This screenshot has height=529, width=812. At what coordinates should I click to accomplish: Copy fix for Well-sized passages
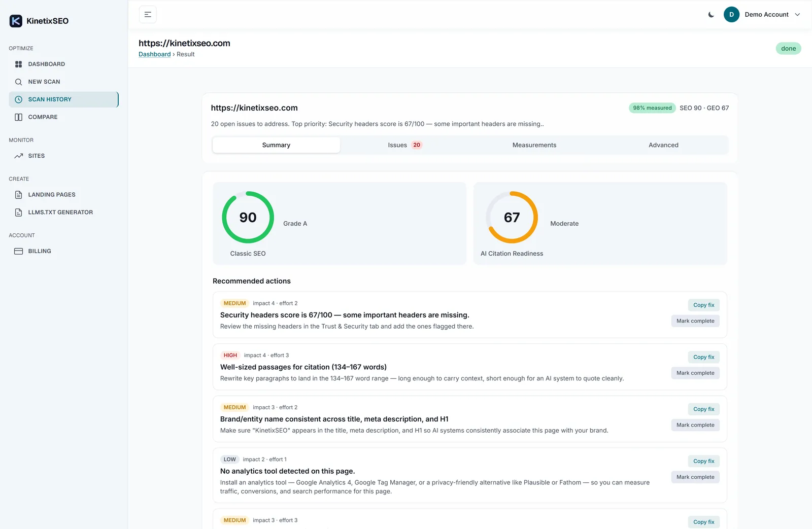coord(703,357)
